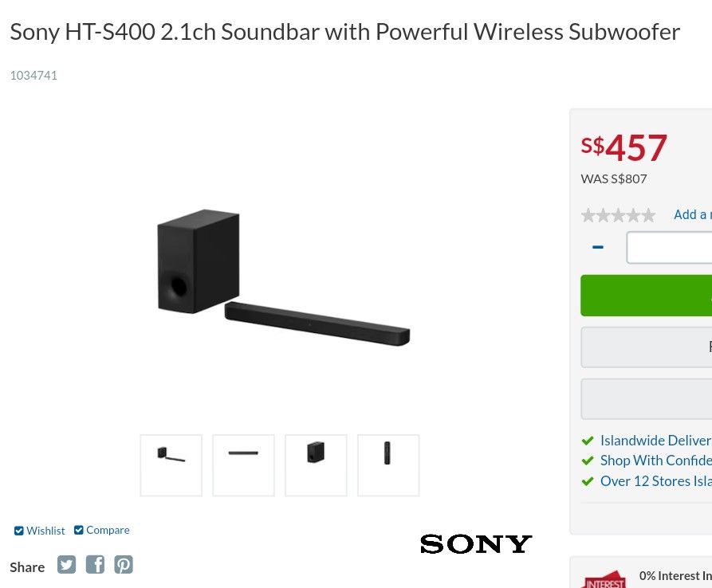The image size is (712, 588).
Task: Select the remote control thumbnail
Action: coord(388,465)
